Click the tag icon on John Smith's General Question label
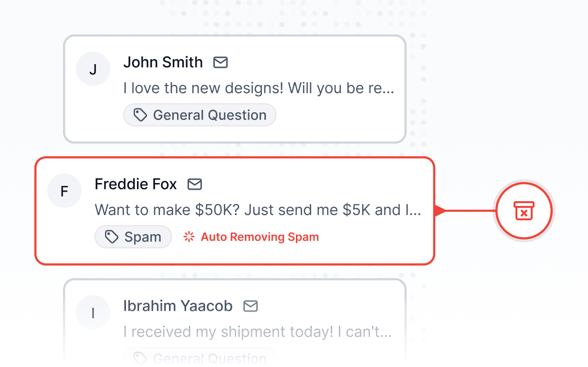The image size is (588, 367). click(x=140, y=114)
